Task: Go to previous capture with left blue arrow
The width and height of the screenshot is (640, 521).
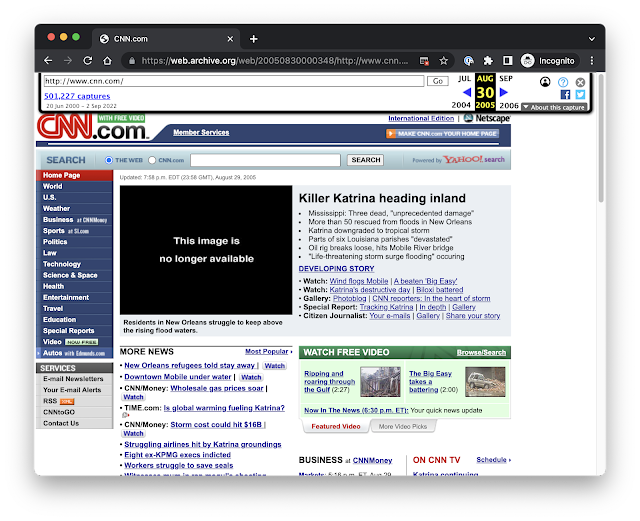Action: tap(467, 93)
